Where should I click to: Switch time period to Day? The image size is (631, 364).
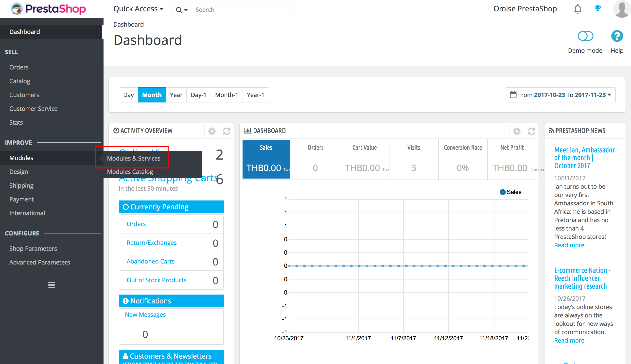tap(129, 95)
